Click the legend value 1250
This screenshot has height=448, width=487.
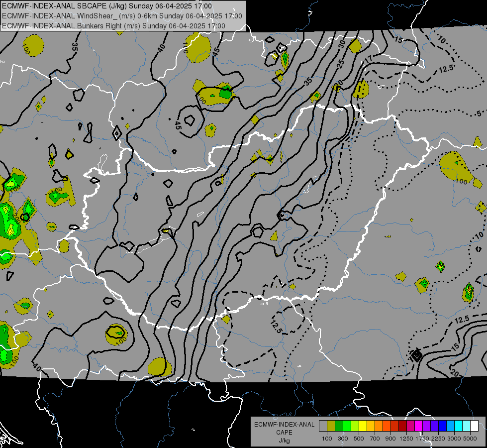(406, 439)
